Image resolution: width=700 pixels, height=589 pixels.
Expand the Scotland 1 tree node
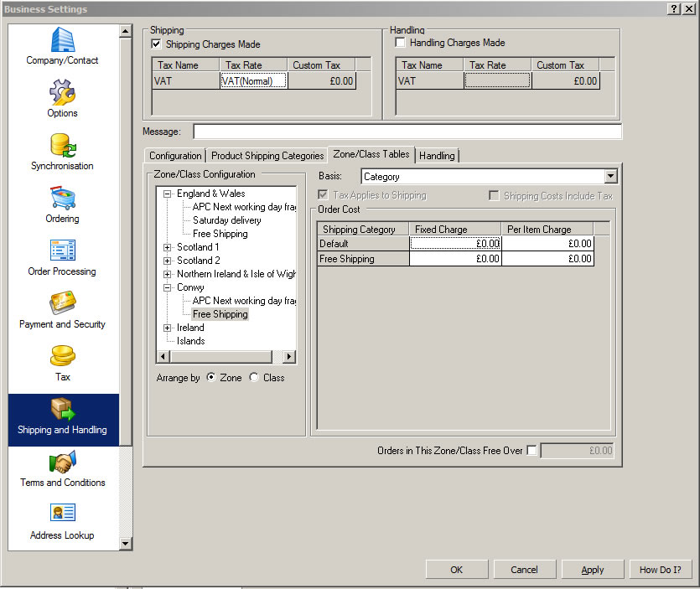pos(168,247)
